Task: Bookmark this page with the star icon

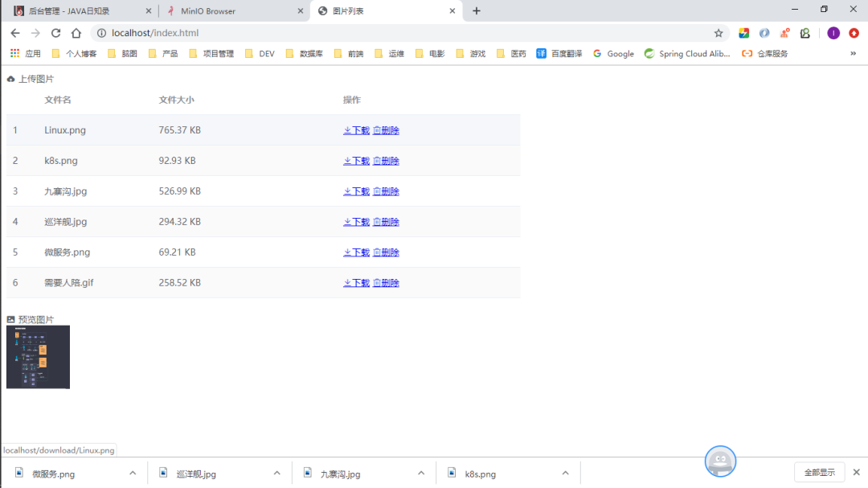Action: pyautogui.click(x=719, y=33)
